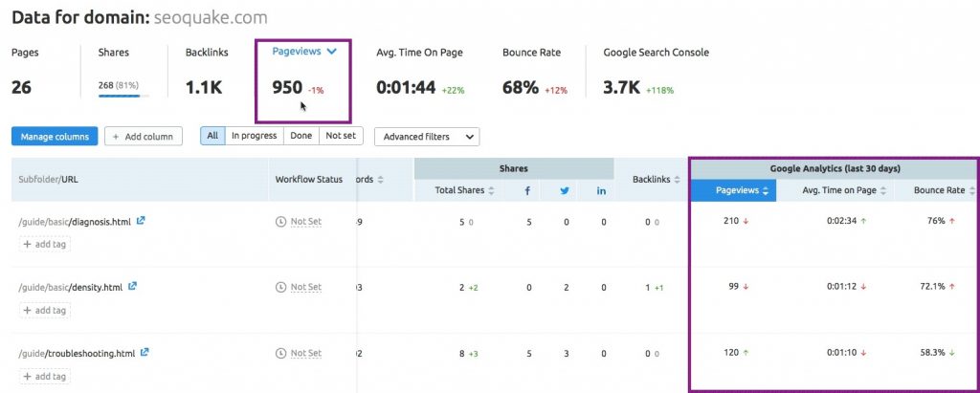Open external link icon for density.html
Image resolution: width=980 pixels, height=393 pixels.
132,286
